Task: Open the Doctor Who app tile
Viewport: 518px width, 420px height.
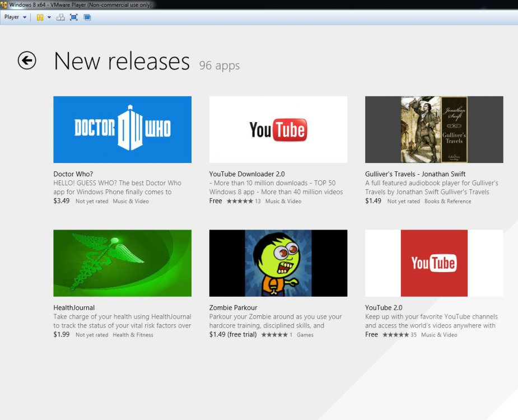Action: click(x=122, y=129)
